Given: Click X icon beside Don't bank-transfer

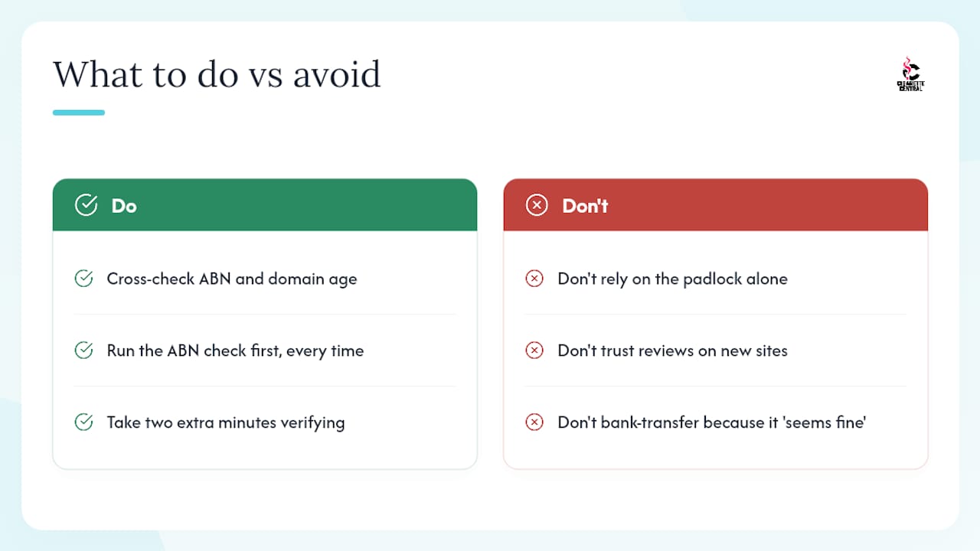Looking at the screenshot, I should [534, 422].
